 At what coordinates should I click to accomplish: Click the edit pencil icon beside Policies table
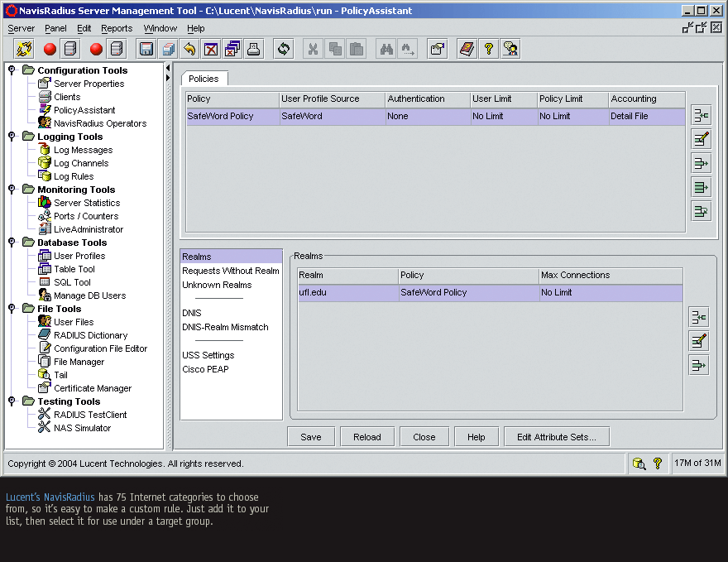[x=701, y=139]
